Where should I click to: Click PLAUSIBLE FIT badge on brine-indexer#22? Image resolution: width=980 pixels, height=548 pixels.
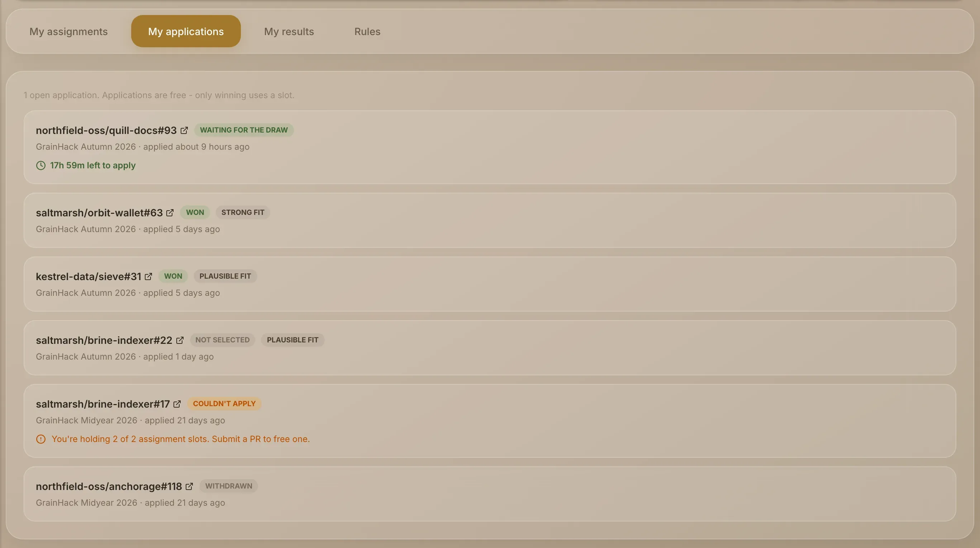coord(292,340)
